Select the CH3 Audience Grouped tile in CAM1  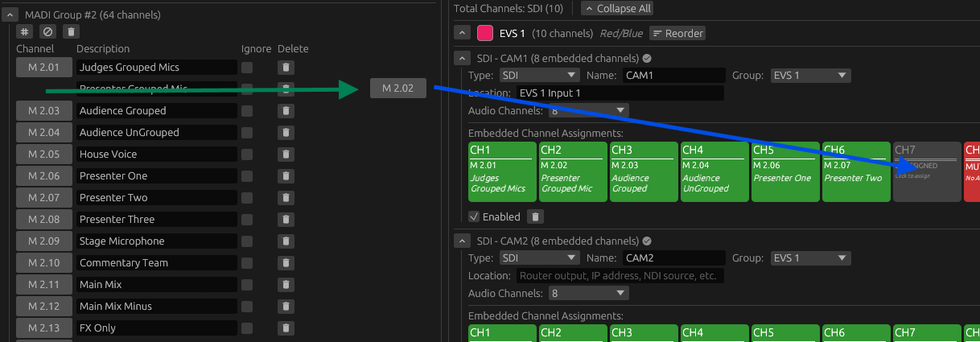pos(644,172)
